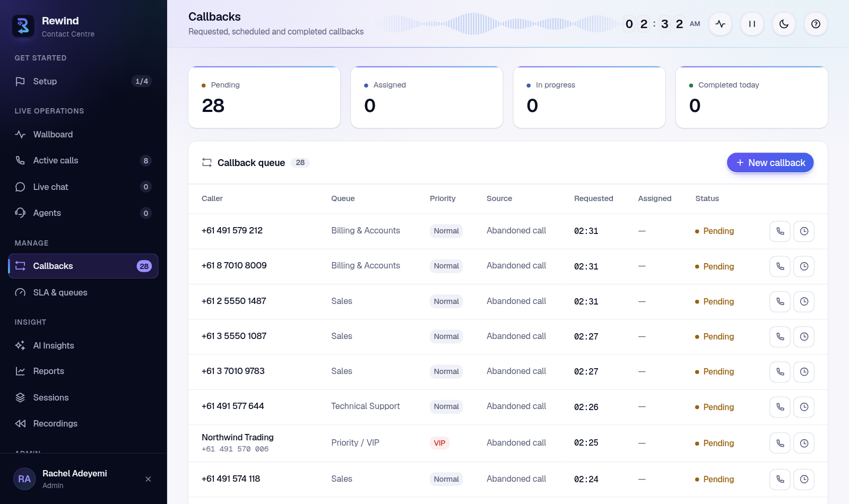
Task: Call back Northwind Trading phone icon
Action: coord(780,443)
